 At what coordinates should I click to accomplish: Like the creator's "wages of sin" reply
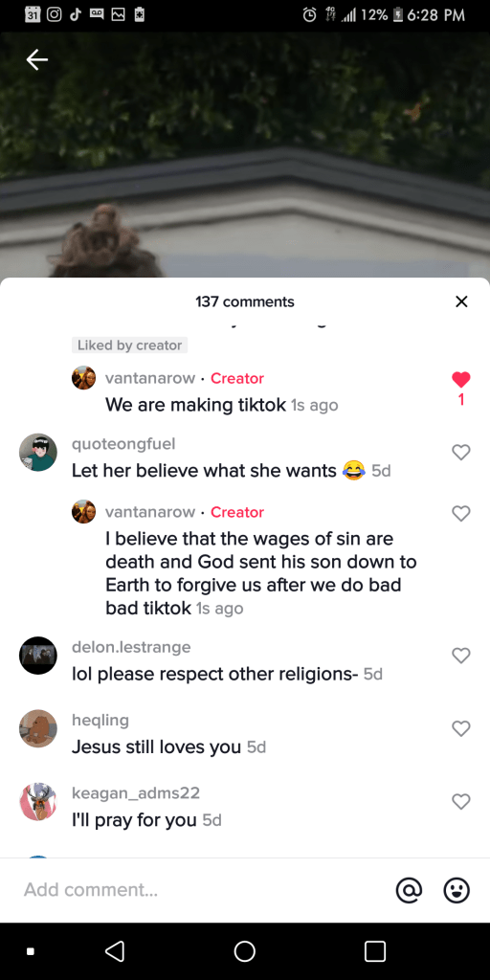tap(461, 513)
